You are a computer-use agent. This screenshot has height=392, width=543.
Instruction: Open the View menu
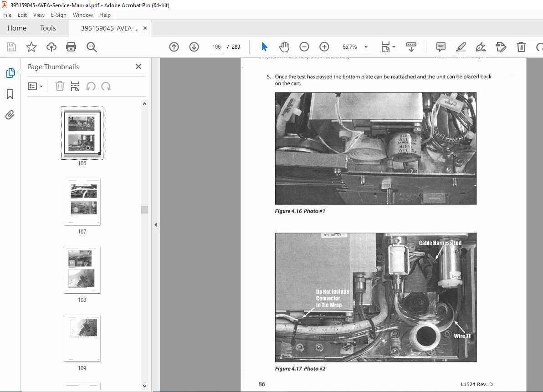[x=39, y=15]
